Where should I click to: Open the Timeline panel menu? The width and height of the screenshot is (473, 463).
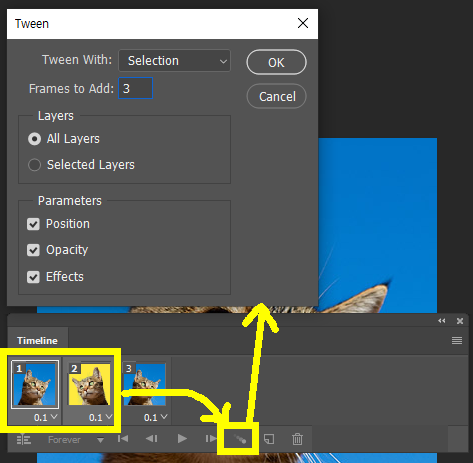[457, 340]
